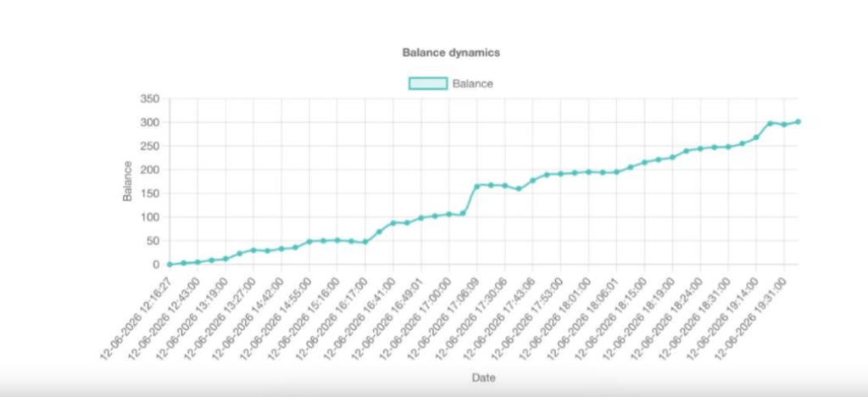This screenshot has width=868, height=397.
Task: Click the Balance legend label text
Action: point(472,84)
